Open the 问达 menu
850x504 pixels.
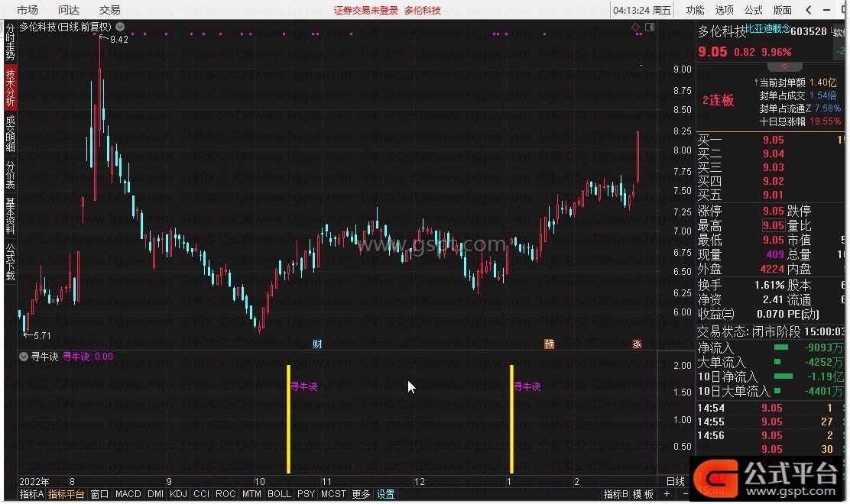coord(69,10)
